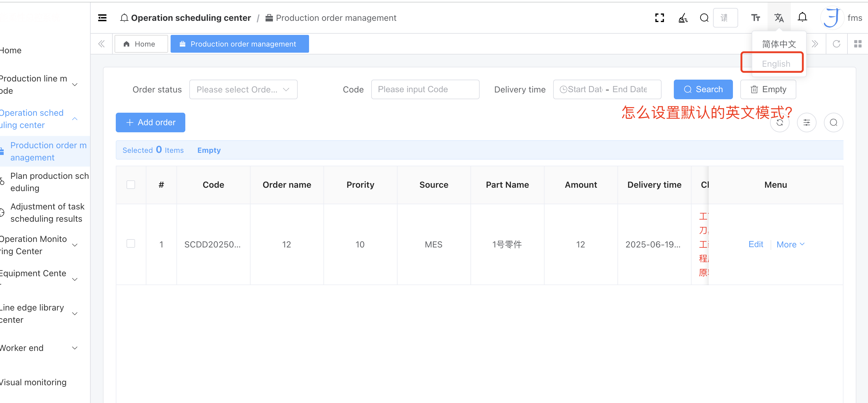Select English in language menu
This screenshot has width=868, height=403.
[x=776, y=64]
